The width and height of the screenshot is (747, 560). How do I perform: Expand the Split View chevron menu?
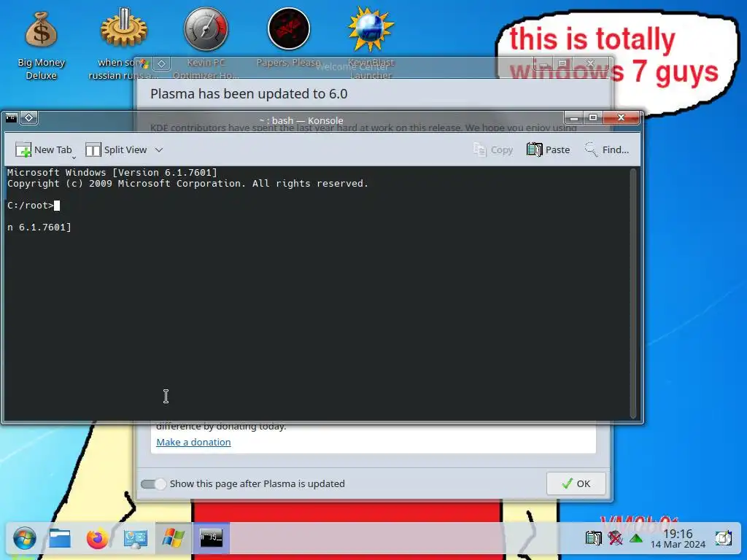[159, 150]
